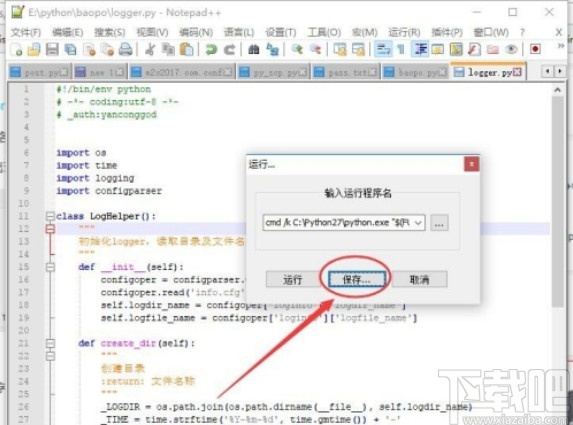
Task: Click the Synchronize vertical scrolling icon
Action: tap(339, 49)
